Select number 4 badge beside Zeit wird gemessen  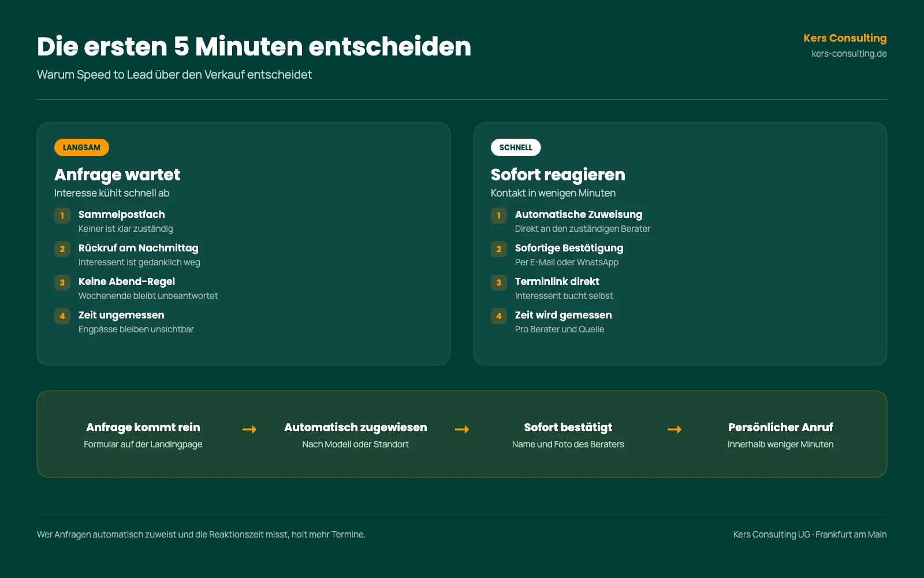pyautogui.click(x=499, y=316)
